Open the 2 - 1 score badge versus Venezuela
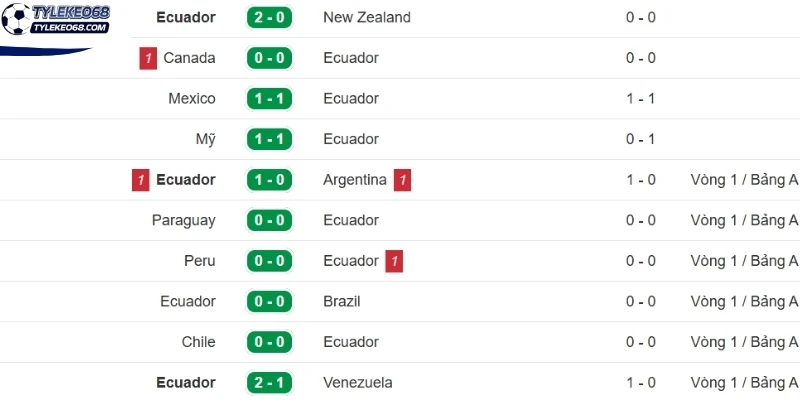This screenshot has width=800, height=400. pos(269,383)
